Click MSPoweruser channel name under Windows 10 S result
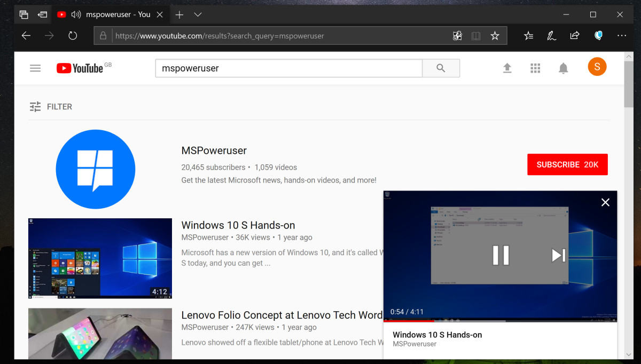The width and height of the screenshot is (641, 364). pos(205,238)
